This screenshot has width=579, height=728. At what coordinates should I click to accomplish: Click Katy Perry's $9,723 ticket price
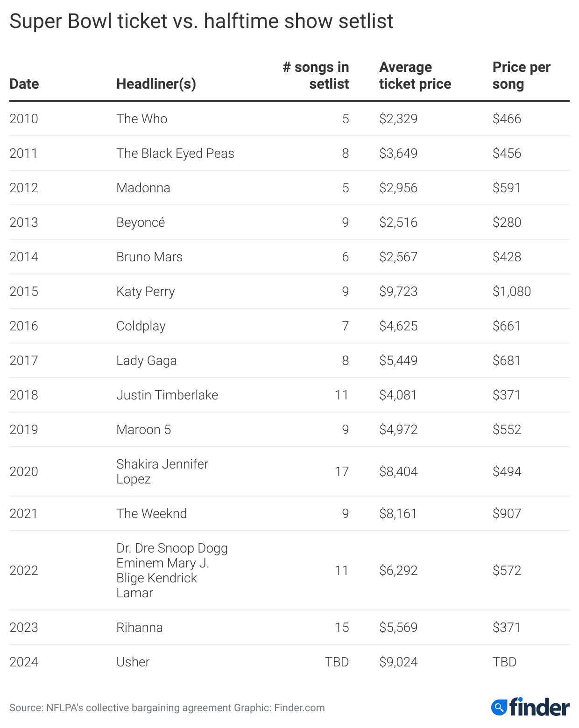[398, 291]
